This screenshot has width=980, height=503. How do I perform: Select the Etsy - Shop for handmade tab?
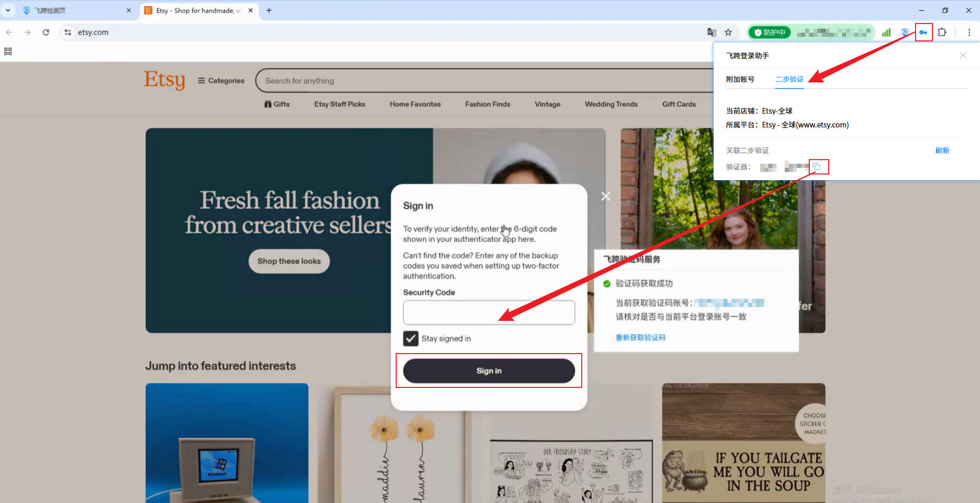coord(194,10)
